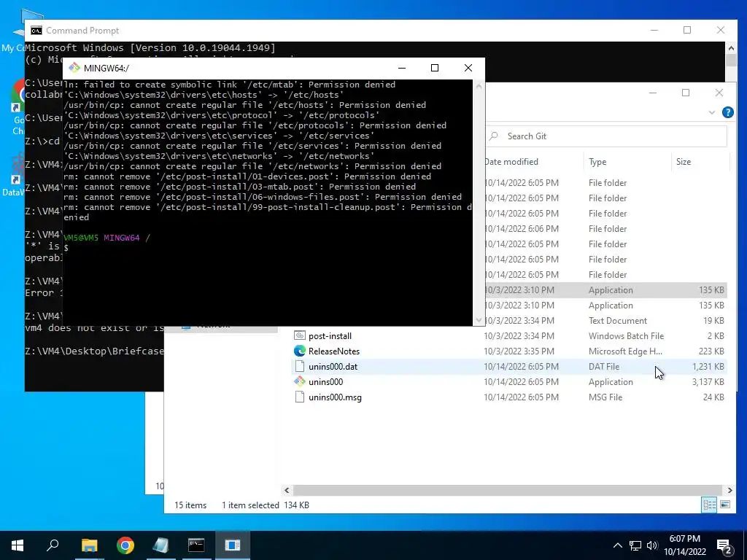747x560 pixels.
Task: Select the highlighted blue taskbar app icon
Action: 233,545
